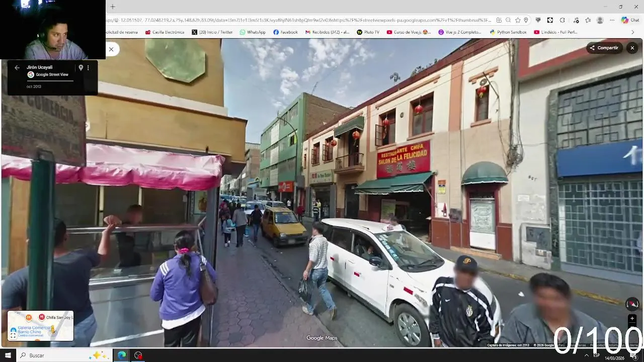Open the Casilla Electrónica bookmark
644x362 pixels.
pyautogui.click(x=165, y=32)
